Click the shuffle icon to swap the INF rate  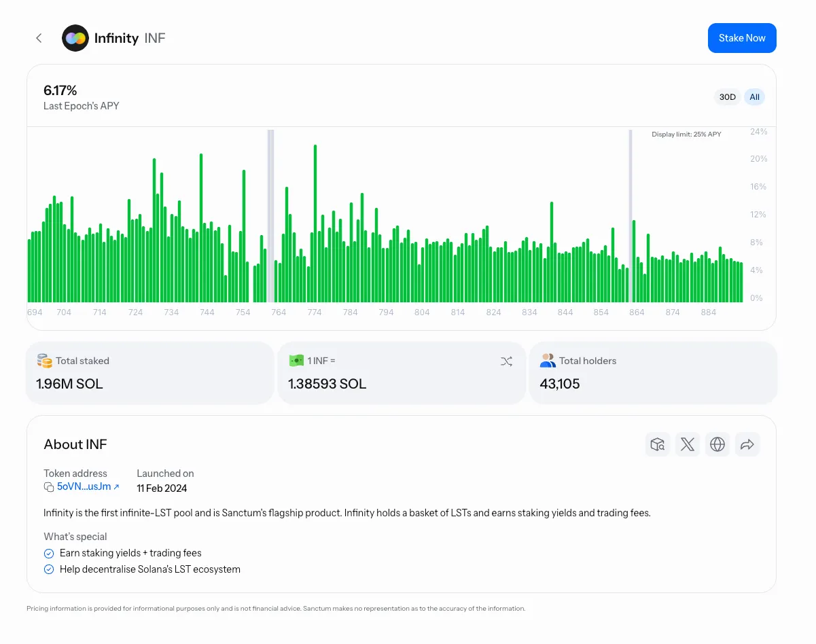[x=506, y=361]
